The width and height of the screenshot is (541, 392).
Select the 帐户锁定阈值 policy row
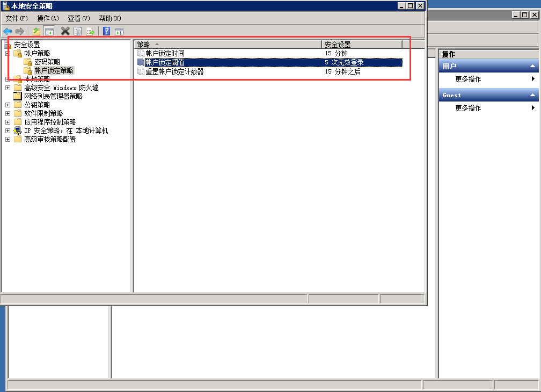click(269, 62)
